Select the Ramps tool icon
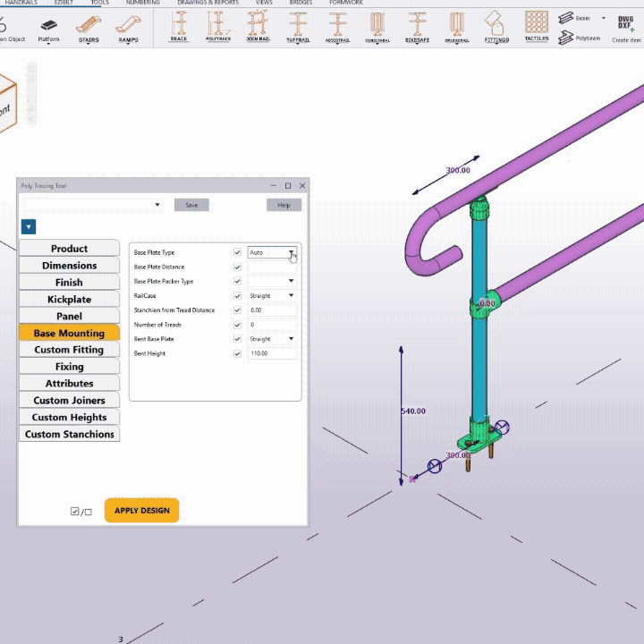This screenshot has width=644, height=644. 128,26
